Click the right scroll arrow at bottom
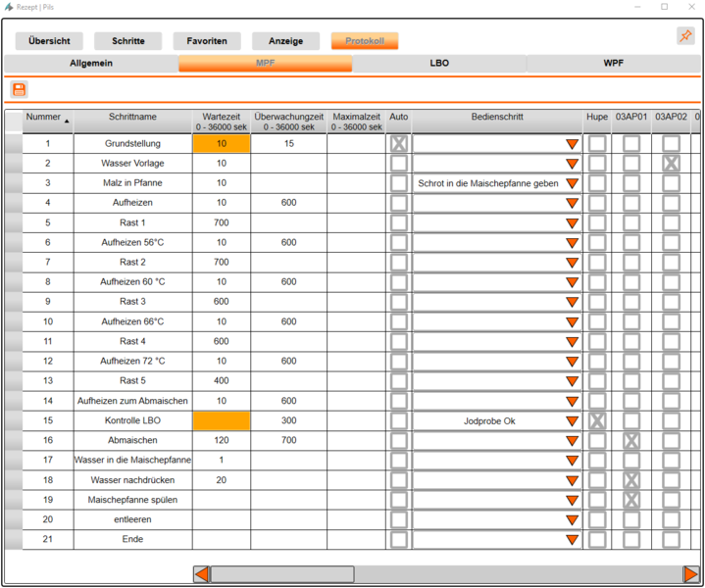Viewport: 705px width, 588px height. pos(690,574)
